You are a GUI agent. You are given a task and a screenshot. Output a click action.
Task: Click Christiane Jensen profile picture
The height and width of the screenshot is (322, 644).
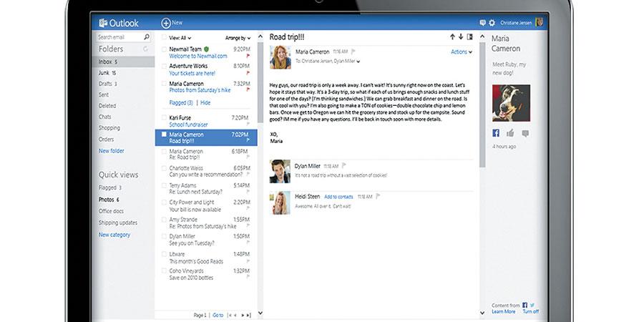[539, 23]
